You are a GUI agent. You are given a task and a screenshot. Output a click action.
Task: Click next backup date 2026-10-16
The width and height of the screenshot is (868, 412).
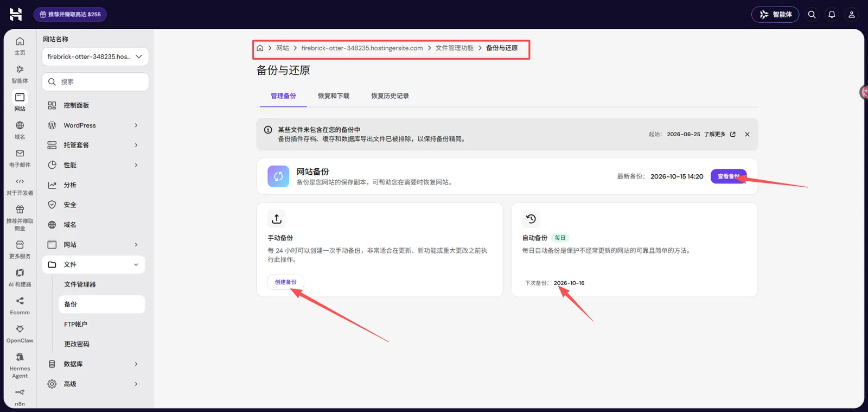569,283
